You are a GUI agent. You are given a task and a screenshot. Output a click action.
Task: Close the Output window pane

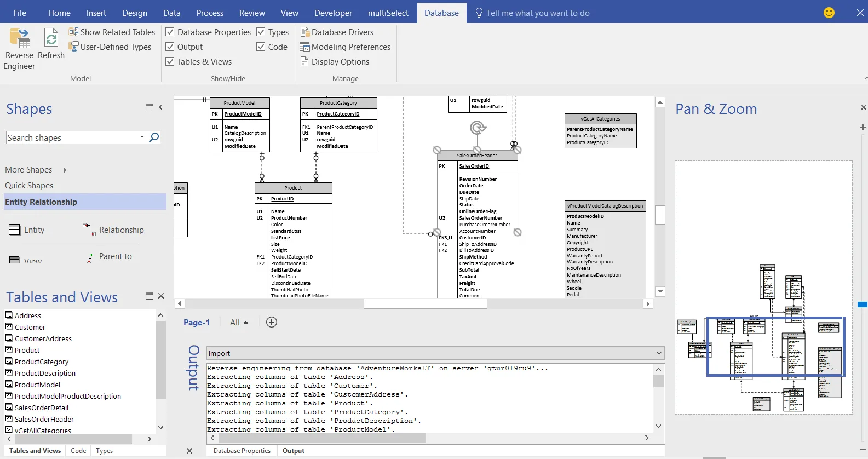pos(189,451)
